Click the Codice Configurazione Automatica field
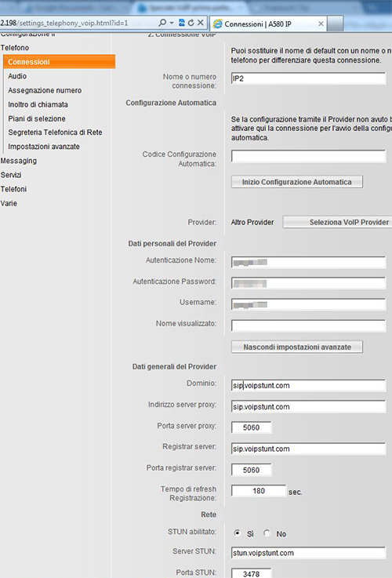The height and width of the screenshot is (578, 392). tap(308, 156)
